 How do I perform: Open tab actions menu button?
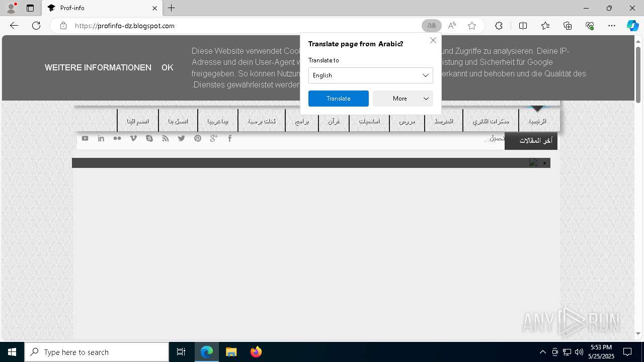click(30, 8)
